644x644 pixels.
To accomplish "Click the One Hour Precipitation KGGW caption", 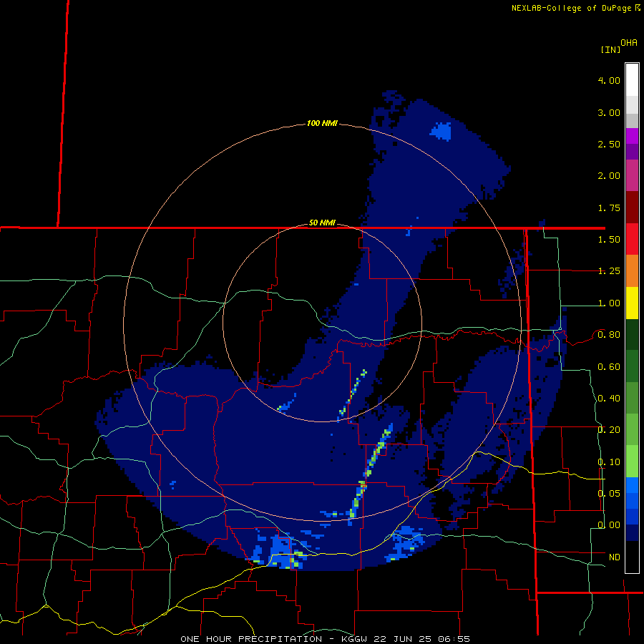I will coord(325,639).
